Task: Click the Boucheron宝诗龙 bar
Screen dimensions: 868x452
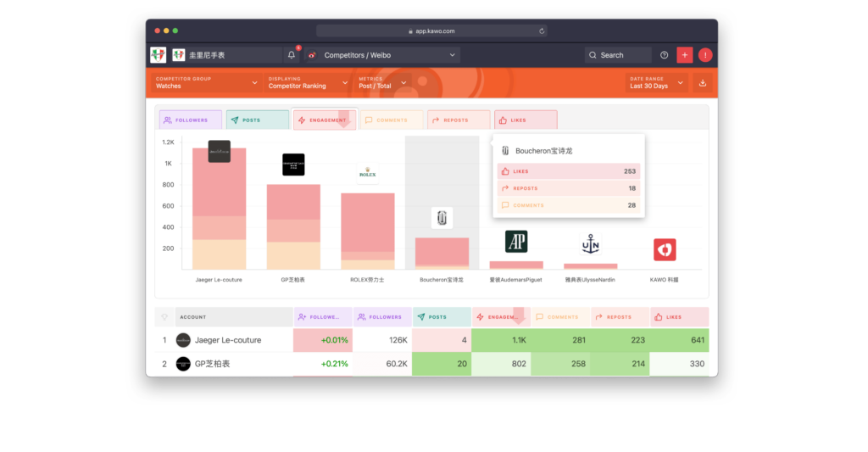Action: pyautogui.click(x=442, y=254)
